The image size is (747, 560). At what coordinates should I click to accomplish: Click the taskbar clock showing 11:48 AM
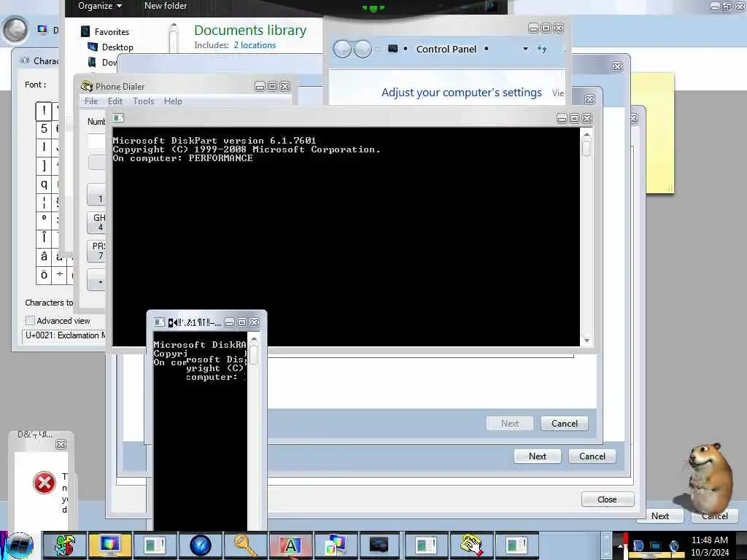(710, 546)
